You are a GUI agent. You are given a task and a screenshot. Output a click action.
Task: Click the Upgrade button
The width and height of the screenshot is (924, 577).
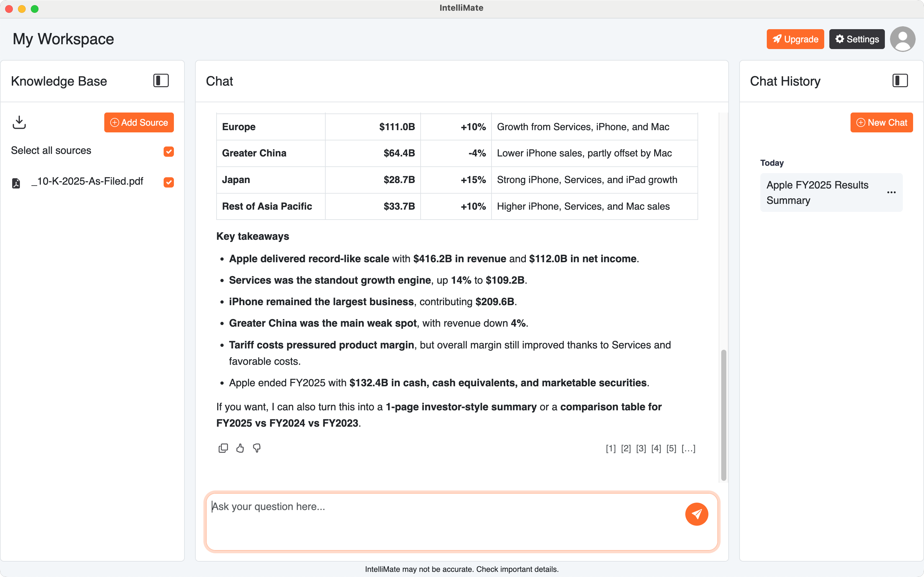click(x=795, y=38)
